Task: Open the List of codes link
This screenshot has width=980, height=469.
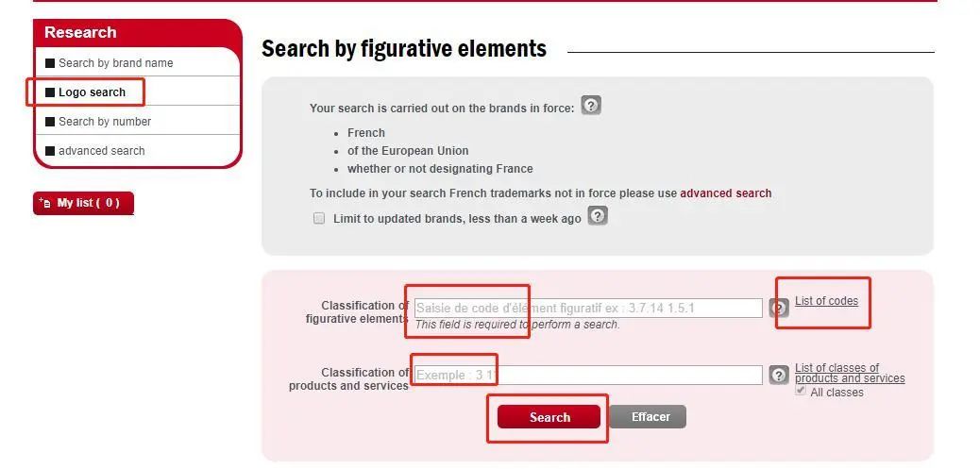Action: click(x=826, y=301)
